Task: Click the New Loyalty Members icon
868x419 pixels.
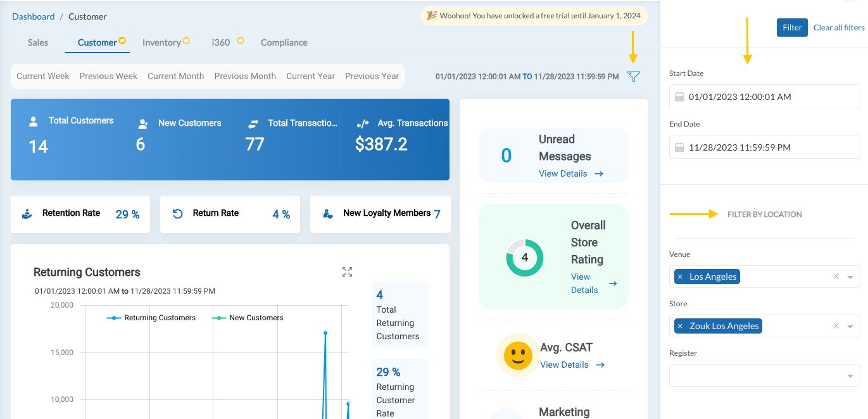Action: (x=328, y=214)
